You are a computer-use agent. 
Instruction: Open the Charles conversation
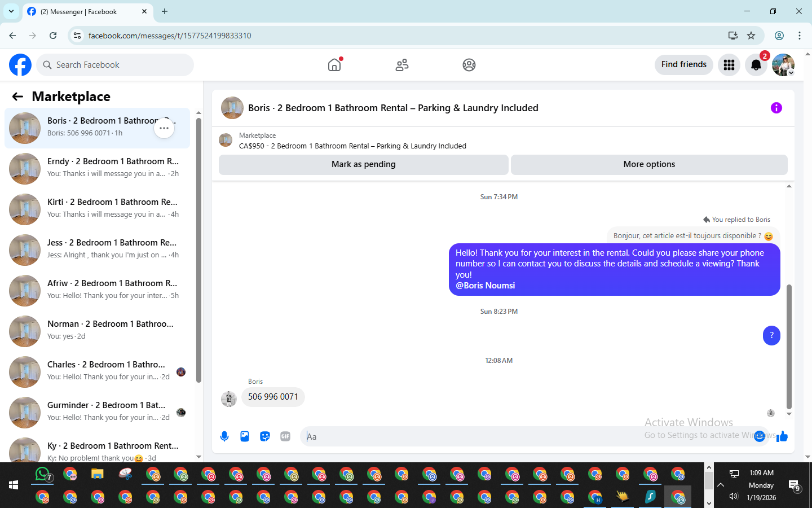pyautogui.click(x=97, y=372)
